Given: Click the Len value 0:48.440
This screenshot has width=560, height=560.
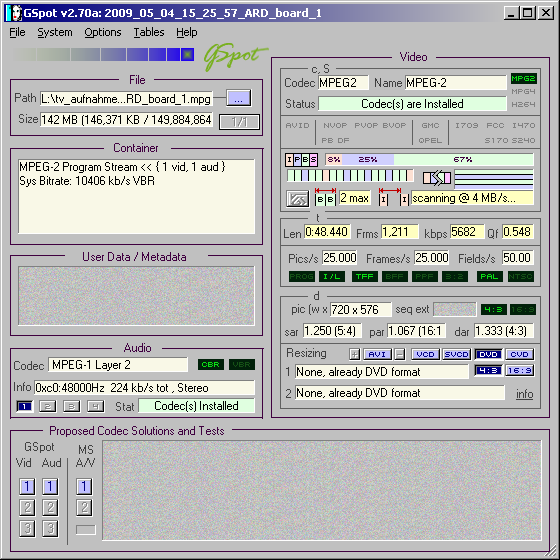Looking at the screenshot, I should [x=327, y=232].
